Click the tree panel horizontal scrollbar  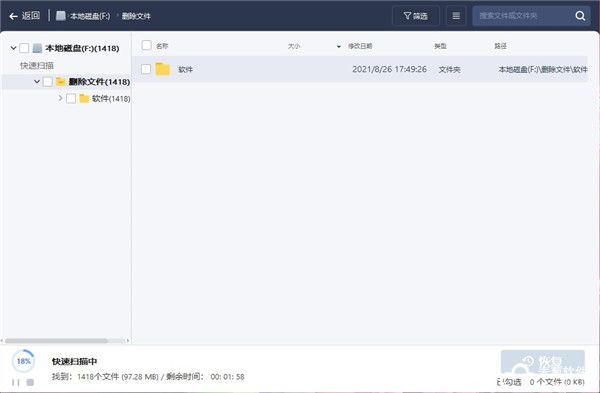(x=57, y=341)
